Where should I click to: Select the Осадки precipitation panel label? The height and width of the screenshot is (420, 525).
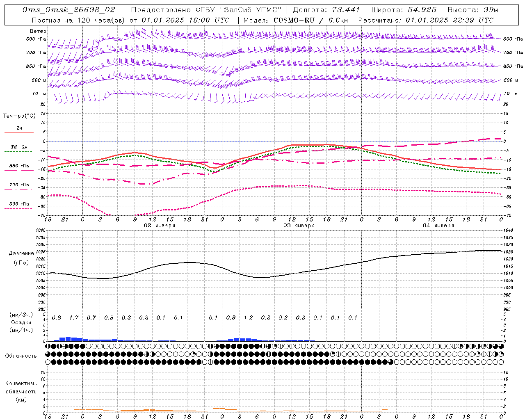(21, 322)
